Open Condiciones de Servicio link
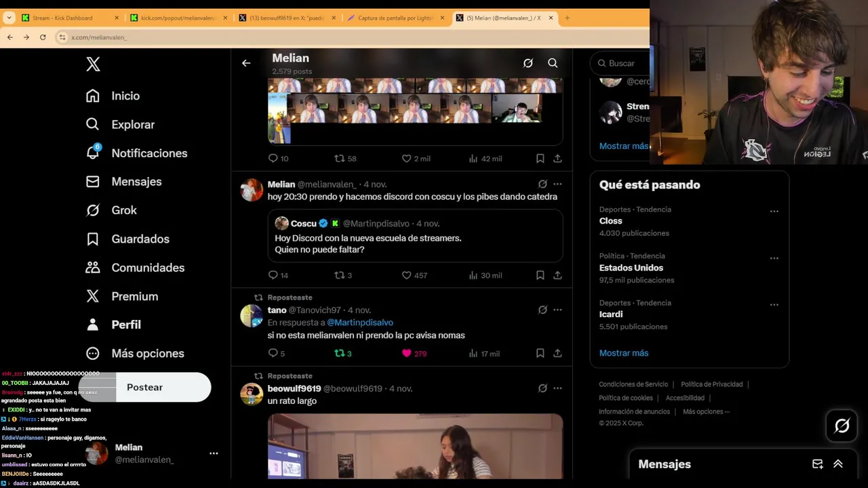Image resolution: width=868 pixels, height=488 pixels. click(633, 384)
